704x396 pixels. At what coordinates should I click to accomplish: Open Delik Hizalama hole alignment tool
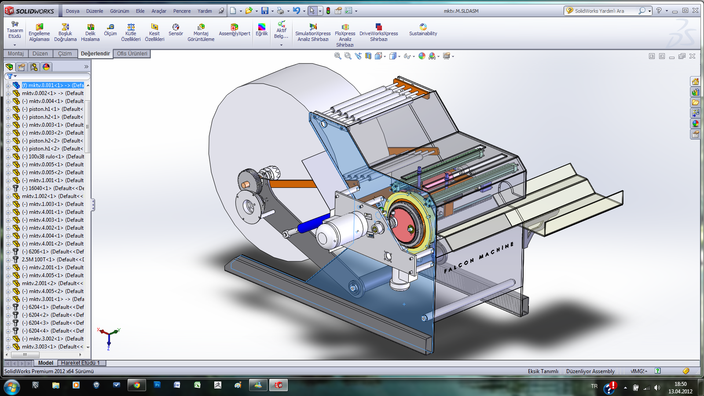90,33
